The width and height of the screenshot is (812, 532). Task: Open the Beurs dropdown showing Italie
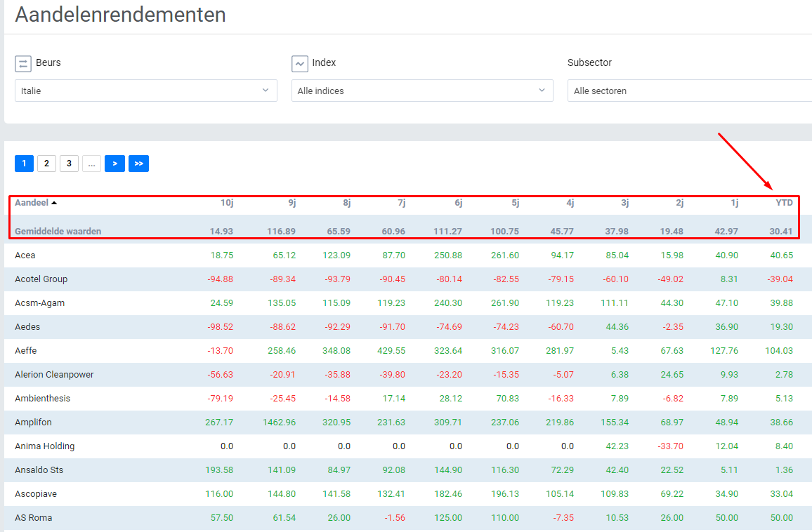146,91
